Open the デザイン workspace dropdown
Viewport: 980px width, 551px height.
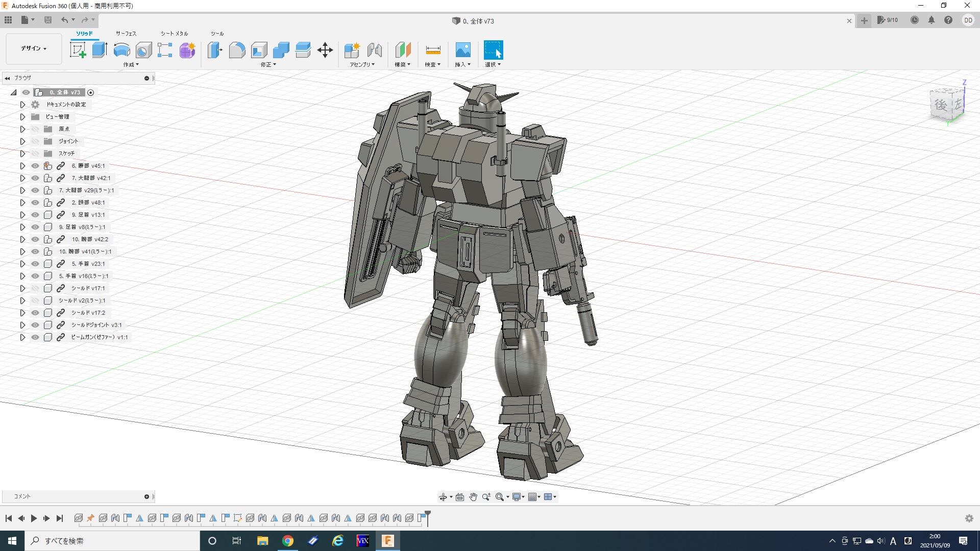(34, 48)
